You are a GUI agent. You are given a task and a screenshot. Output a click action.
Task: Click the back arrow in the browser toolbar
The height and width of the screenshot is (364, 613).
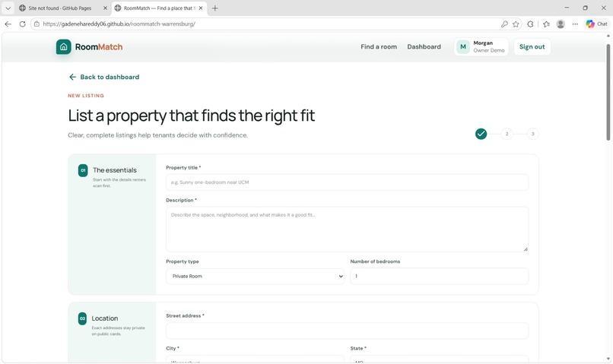8,24
